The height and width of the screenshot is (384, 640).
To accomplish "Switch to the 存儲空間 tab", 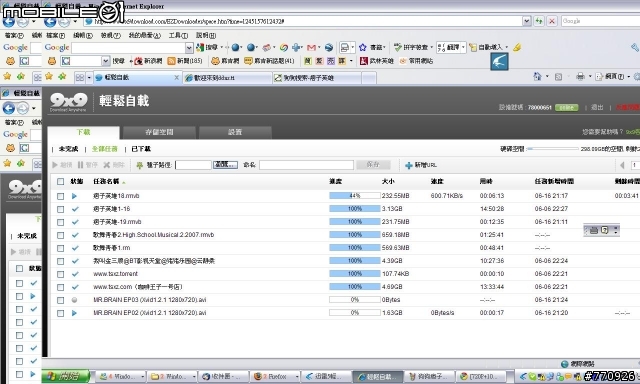I will [159, 132].
